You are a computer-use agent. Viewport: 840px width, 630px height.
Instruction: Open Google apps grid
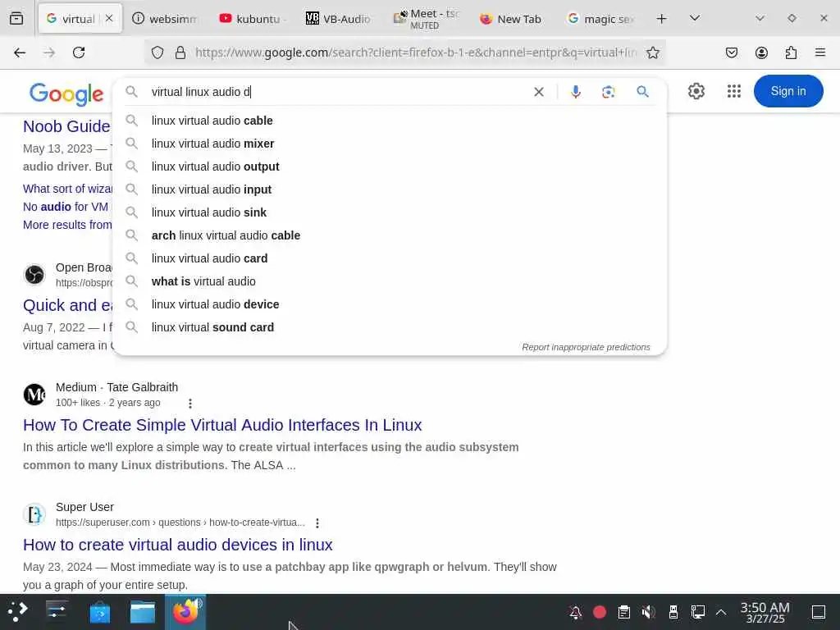[734, 91]
